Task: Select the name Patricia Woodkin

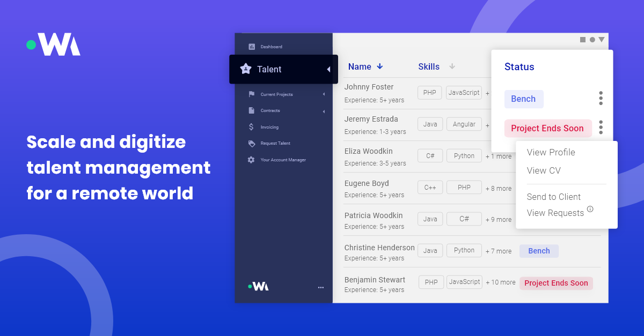Action: click(x=374, y=215)
